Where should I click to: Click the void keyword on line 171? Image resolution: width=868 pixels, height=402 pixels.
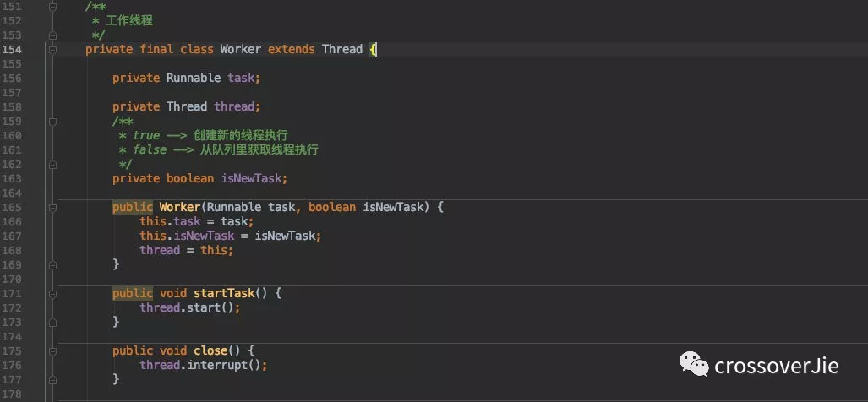click(172, 293)
